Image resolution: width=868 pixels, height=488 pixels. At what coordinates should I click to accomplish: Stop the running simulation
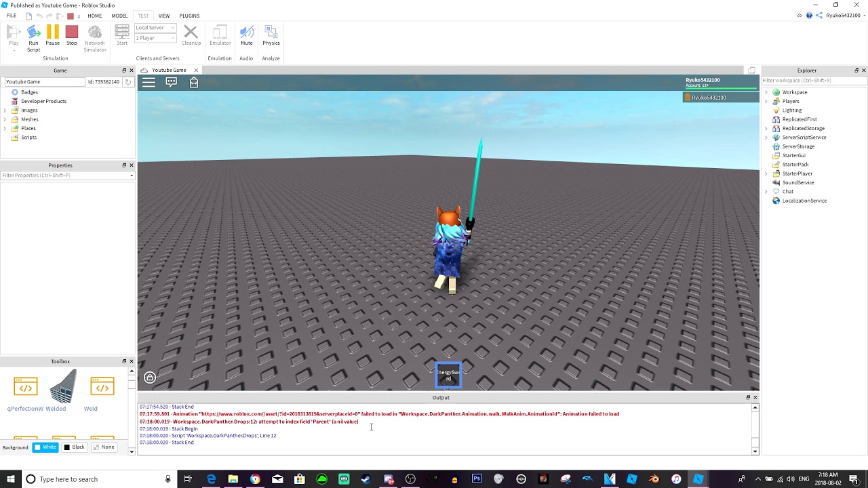pos(72,36)
